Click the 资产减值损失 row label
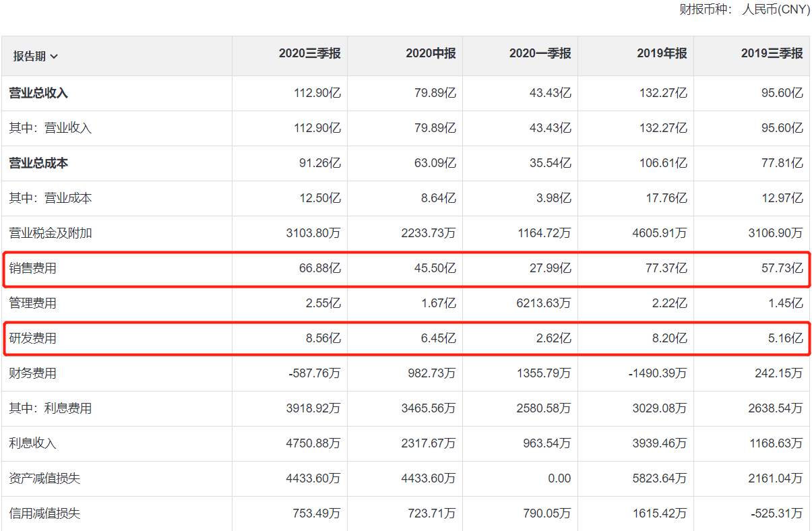This screenshot has width=812, height=531. (44, 478)
